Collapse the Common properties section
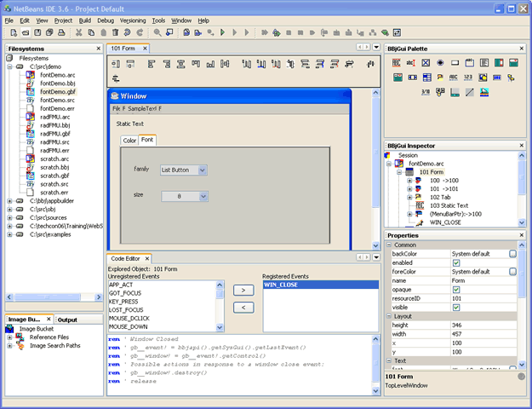 coord(389,245)
